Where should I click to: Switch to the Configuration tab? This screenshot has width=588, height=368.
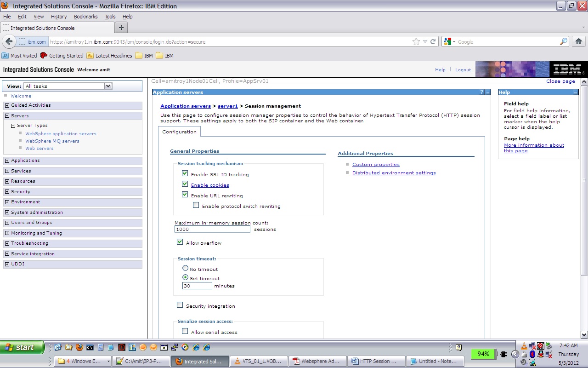click(179, 132)
